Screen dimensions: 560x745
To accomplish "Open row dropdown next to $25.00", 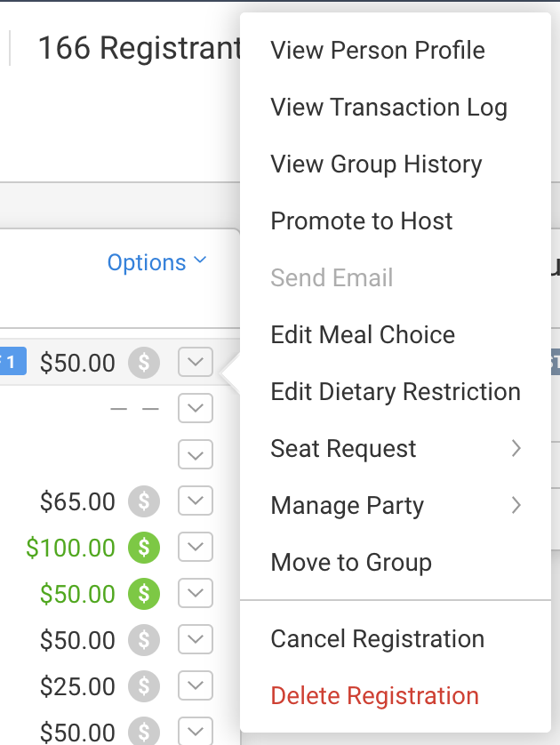I will (196, 686).
